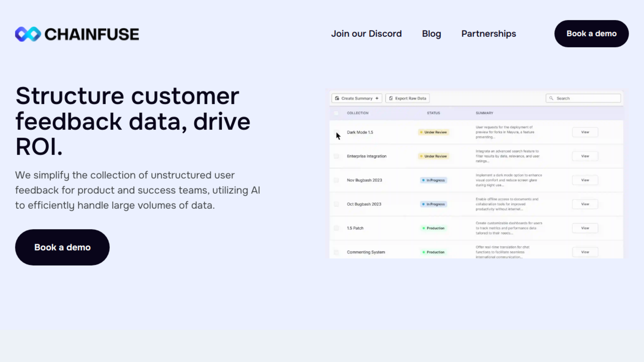The height and width of the screenshot is (362, 644).
Task: Click View button for Nov Bugbash 2023
Action: 585,180
